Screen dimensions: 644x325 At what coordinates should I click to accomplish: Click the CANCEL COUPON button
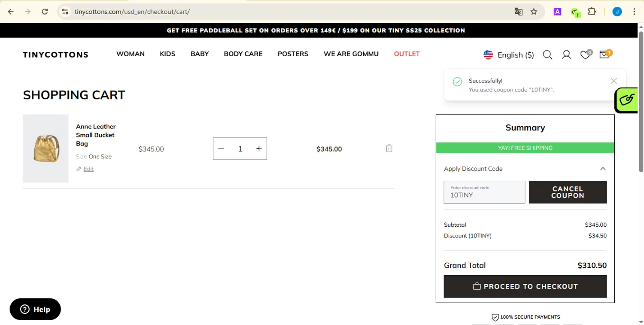click(568, 192)
